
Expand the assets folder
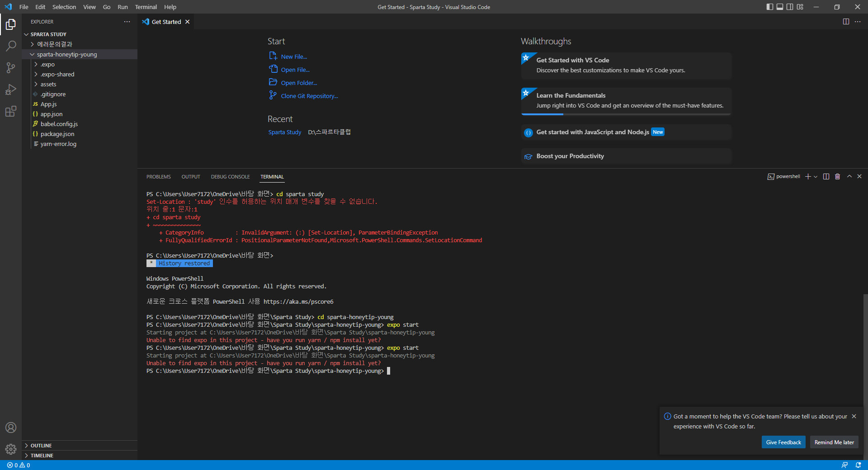point(80,84)
